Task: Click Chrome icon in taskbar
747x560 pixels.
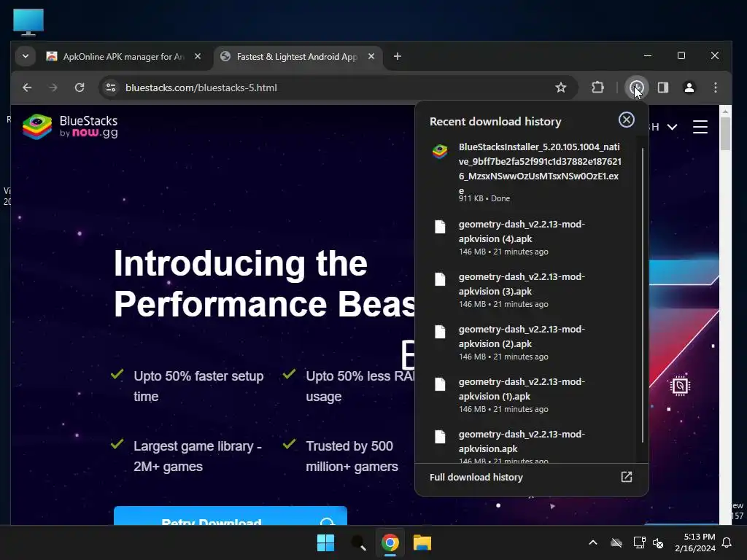Action: click(x=390, y=542)
